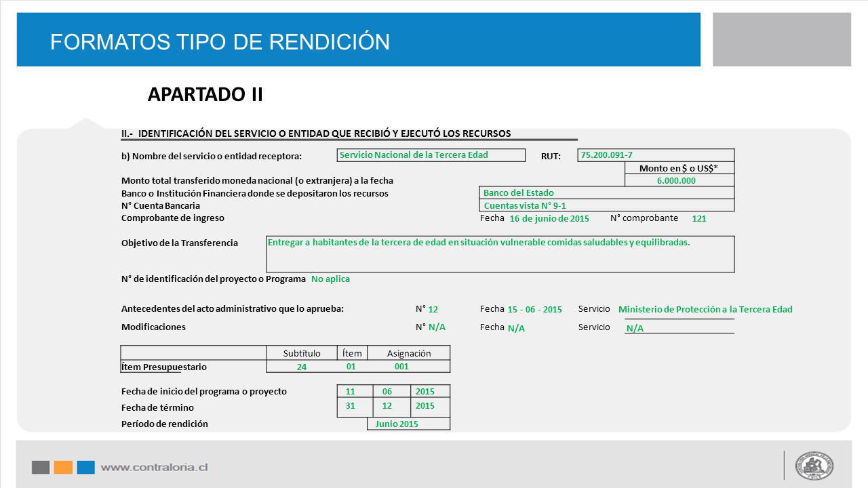Image resolution: width=868 pixels, height=488 pixels.
Task: Click the Asignación column header
Action: coord(409,353)
